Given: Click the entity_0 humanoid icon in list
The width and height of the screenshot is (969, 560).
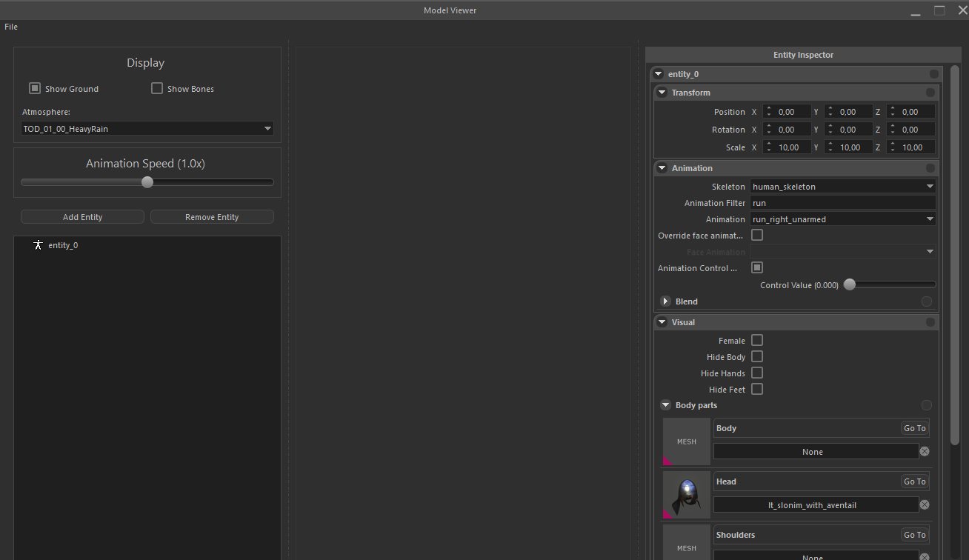Looking at the screenshot, I should [x=38, y=245].
